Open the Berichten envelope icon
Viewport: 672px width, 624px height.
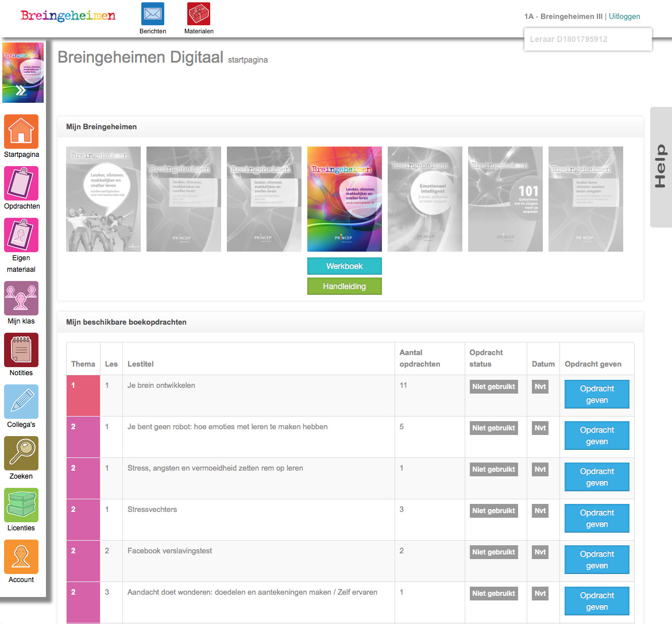(153, 14)
